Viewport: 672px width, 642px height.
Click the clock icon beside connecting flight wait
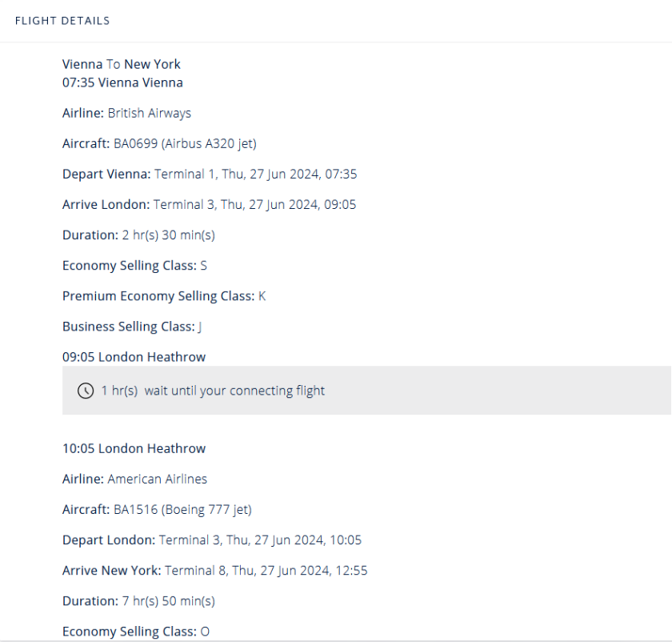(x=85, y=391)
